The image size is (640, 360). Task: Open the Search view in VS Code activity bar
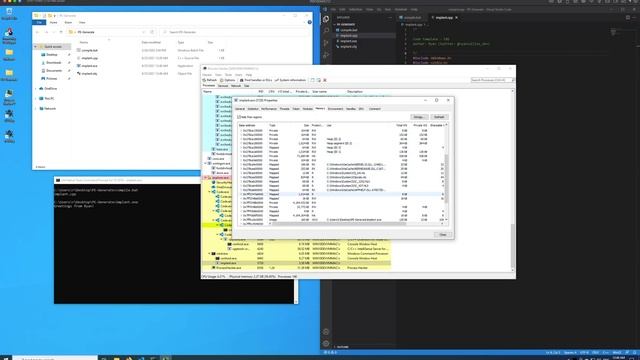tap(326, 31)
